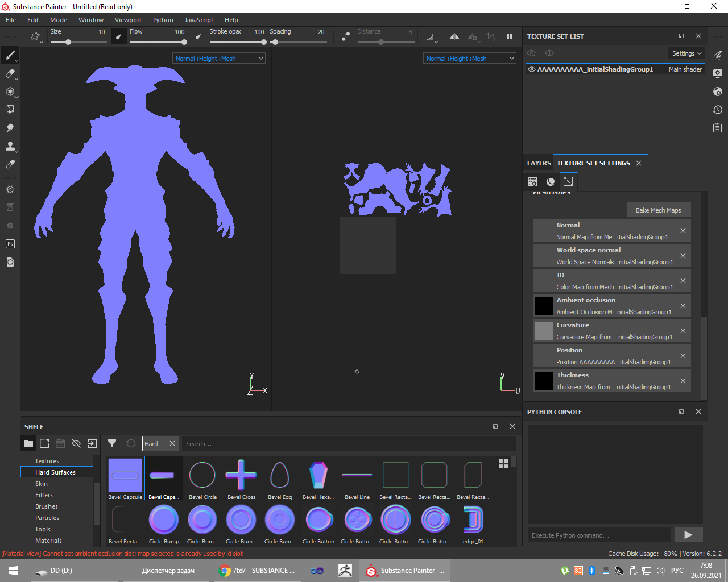Toggle the symmetry mirror icon
The image size is (728, 582).
(454, 36)
